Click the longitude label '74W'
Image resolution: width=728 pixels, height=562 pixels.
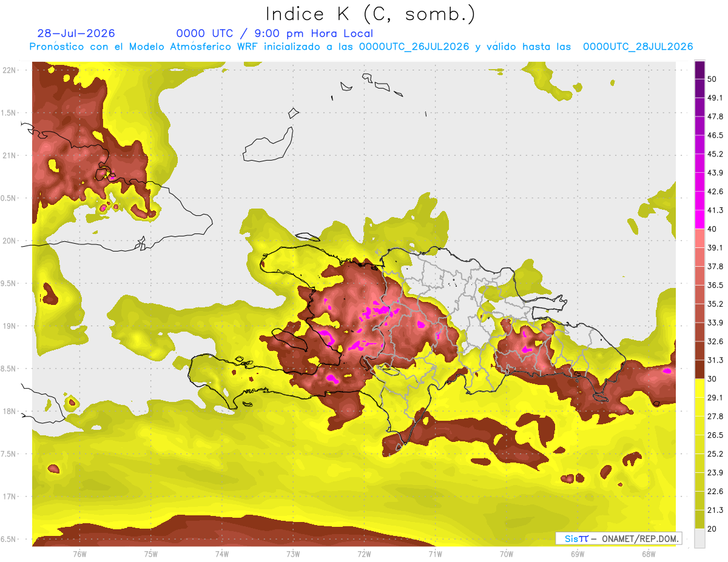click(222, 554)
